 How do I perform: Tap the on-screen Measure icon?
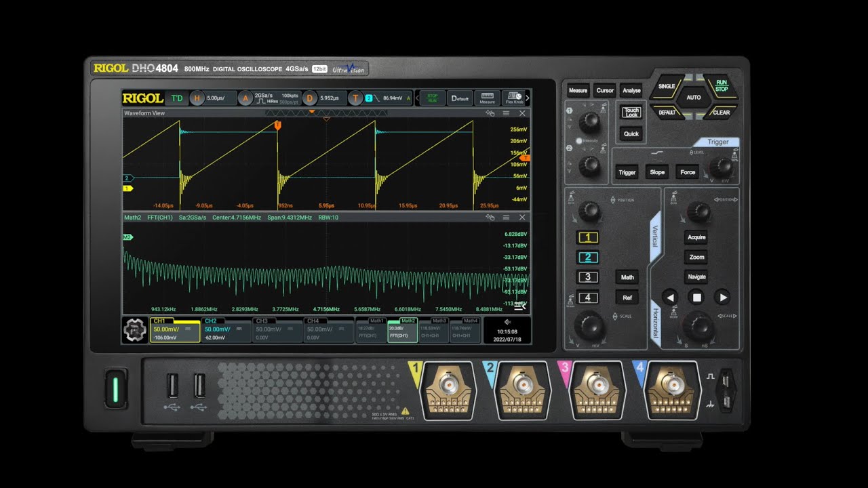[487, 98]
